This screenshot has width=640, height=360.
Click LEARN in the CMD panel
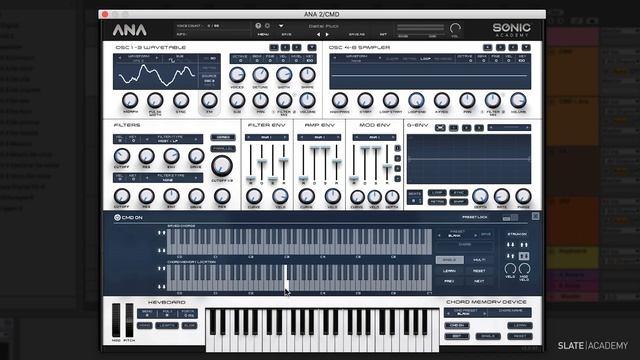click(x=449, y=271)
